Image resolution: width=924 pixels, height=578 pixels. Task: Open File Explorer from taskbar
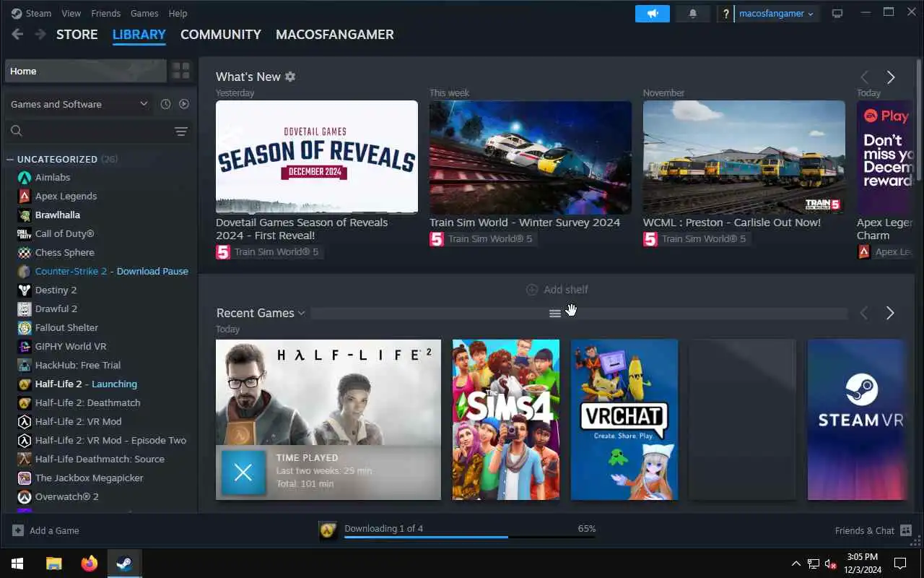pyautogui.click(x=54, y=564)
